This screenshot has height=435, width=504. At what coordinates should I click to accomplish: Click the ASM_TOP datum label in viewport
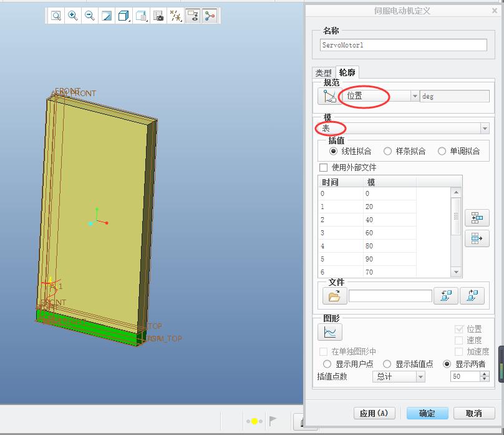coord(165,338)
